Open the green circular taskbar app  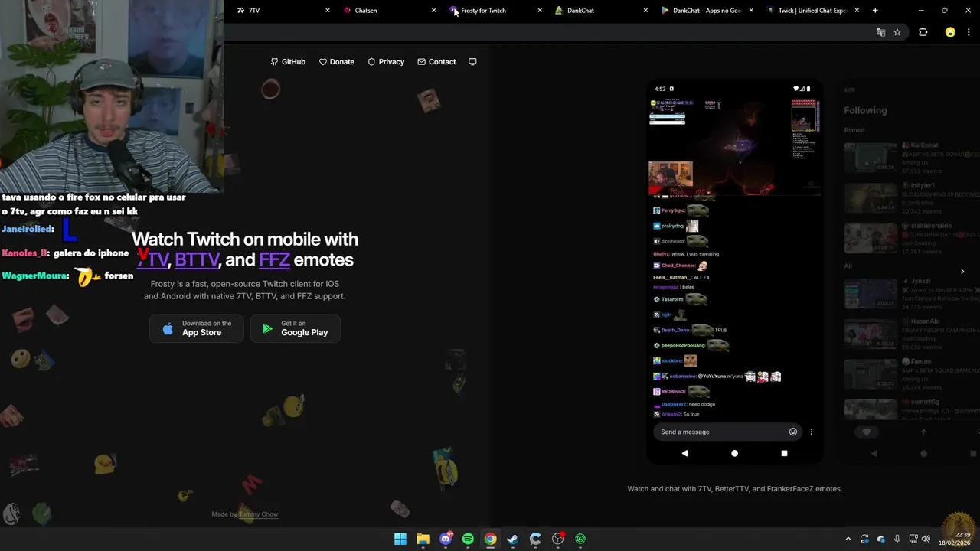[580, 539]
